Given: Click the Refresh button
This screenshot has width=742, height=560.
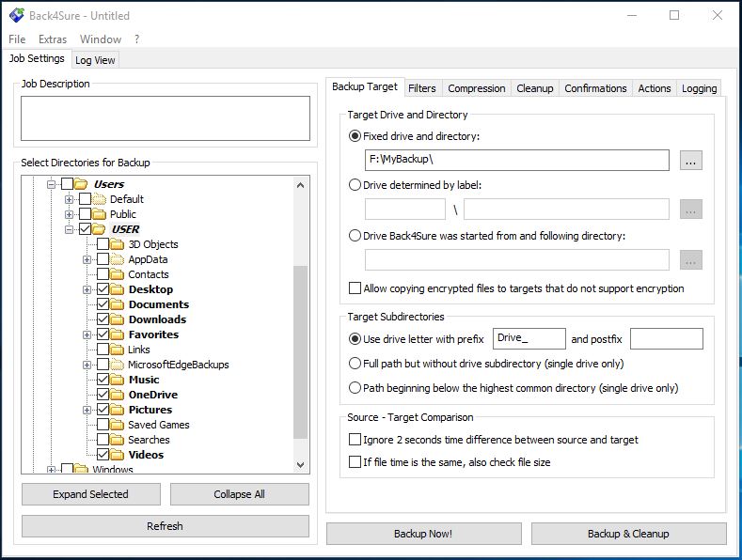Looking at the screenshot, I should click(x=166, y=526).
